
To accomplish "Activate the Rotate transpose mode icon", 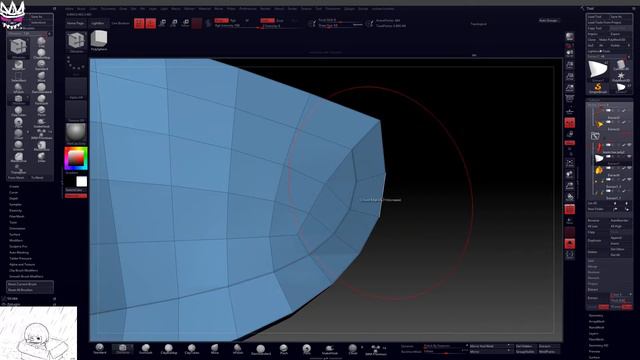I will [185, 23].
